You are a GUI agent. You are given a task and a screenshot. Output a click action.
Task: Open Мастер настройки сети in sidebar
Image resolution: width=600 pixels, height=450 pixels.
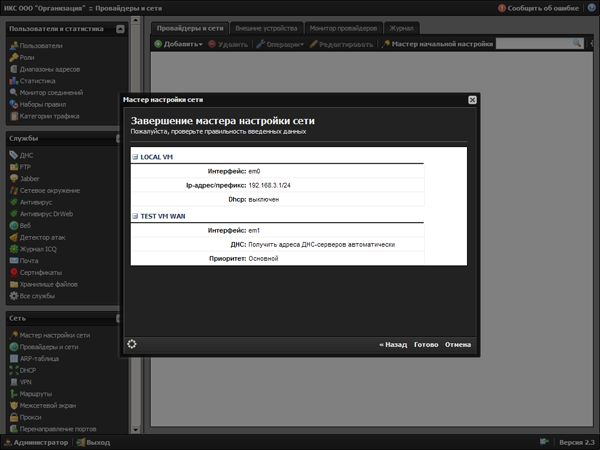tap(50, 335)
